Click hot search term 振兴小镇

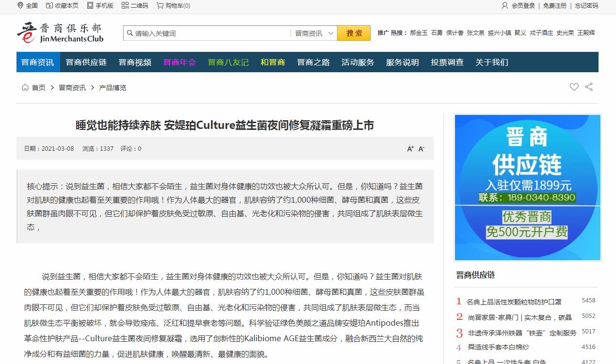[500, 33]
